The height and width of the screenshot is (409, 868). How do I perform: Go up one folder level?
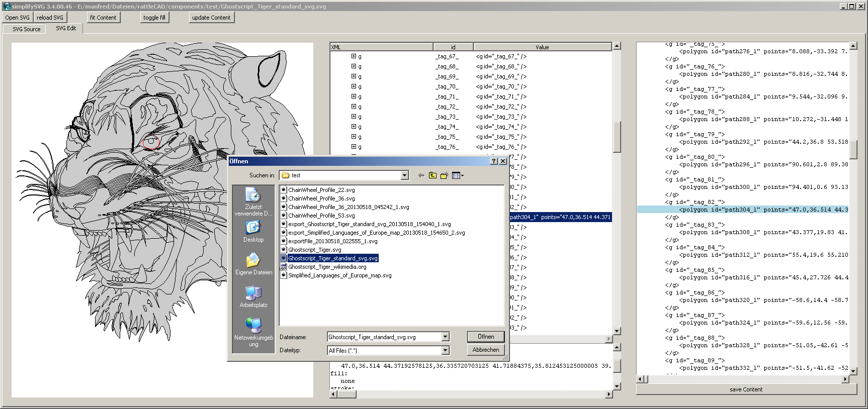[x=432, y=175]
